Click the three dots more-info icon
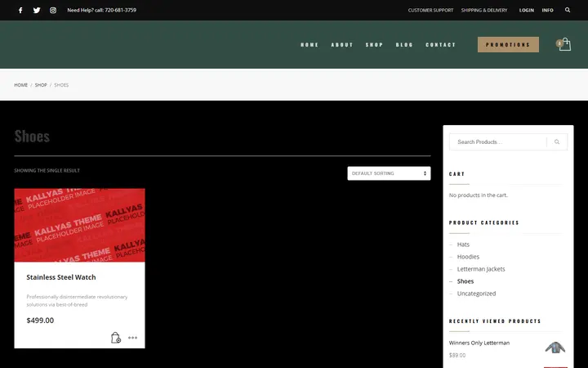588x368 pixels. point(132,338)
